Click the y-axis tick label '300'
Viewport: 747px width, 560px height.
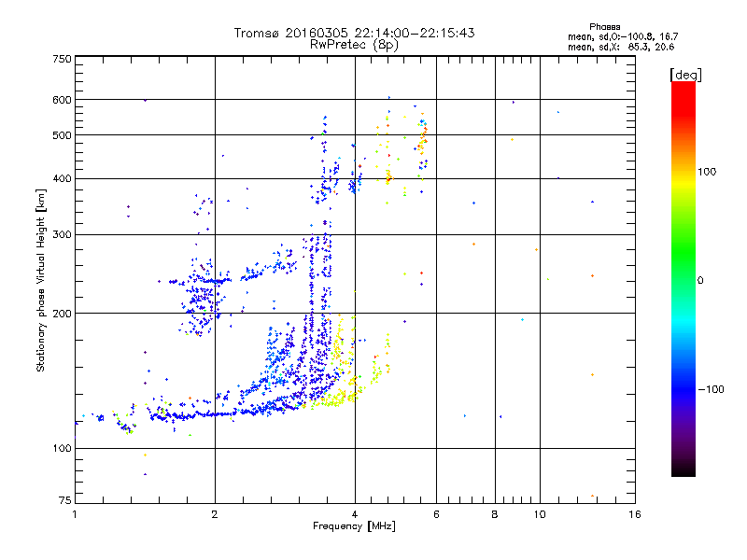coord(63,235)
